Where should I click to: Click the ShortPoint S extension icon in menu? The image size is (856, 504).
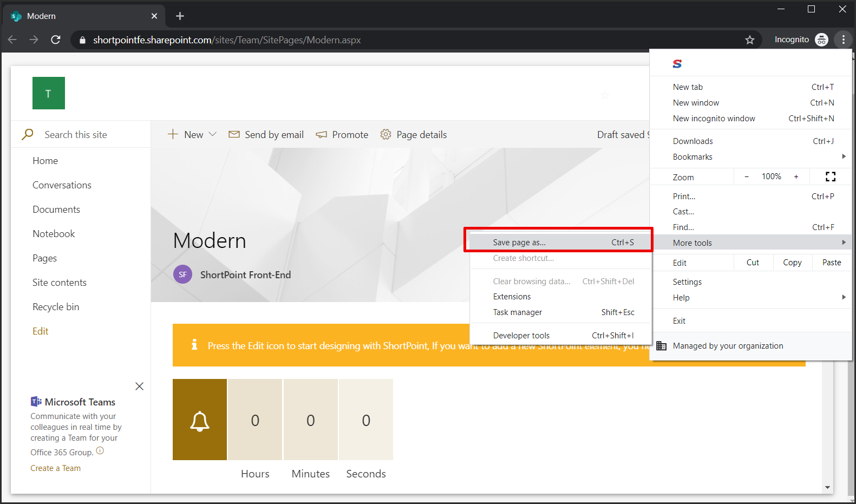[677, 63]
